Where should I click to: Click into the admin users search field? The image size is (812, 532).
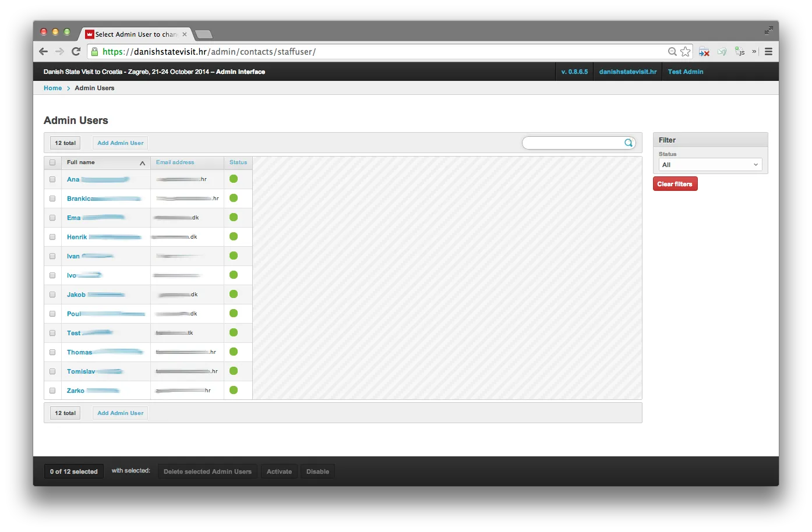(573, 143)
